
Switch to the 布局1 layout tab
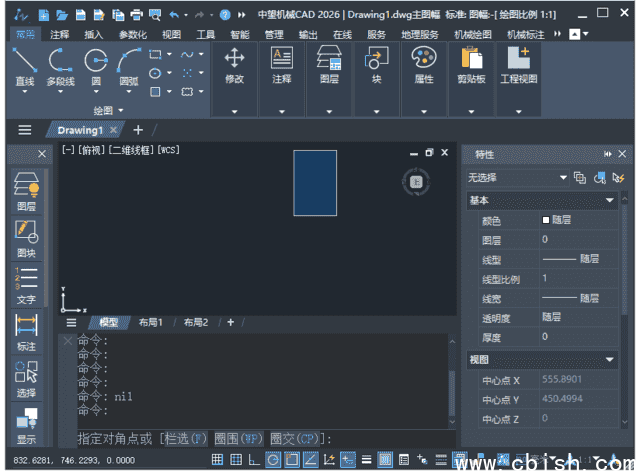(x=151, y=323)
